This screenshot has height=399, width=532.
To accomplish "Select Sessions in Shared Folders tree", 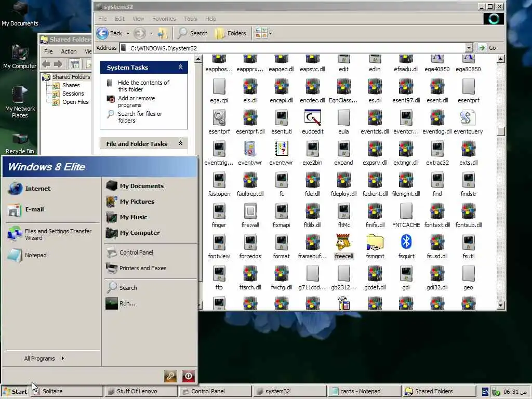I will click(73, 94).
